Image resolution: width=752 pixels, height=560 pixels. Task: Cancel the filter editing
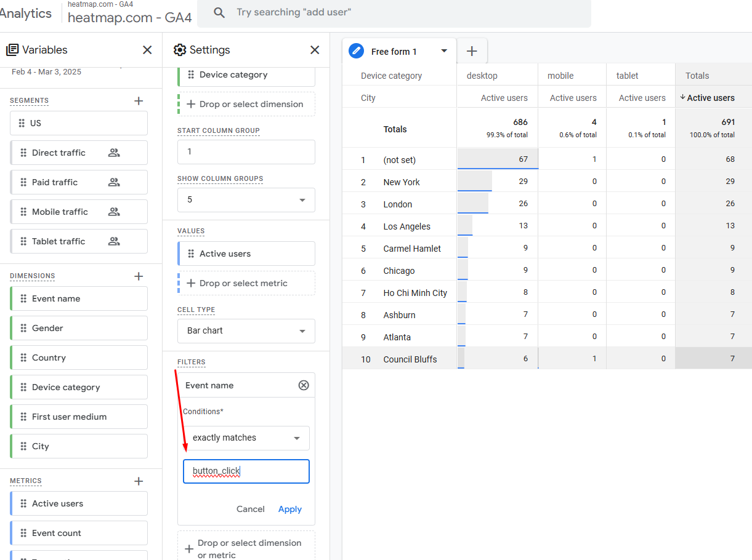click(x=251, y=509)
